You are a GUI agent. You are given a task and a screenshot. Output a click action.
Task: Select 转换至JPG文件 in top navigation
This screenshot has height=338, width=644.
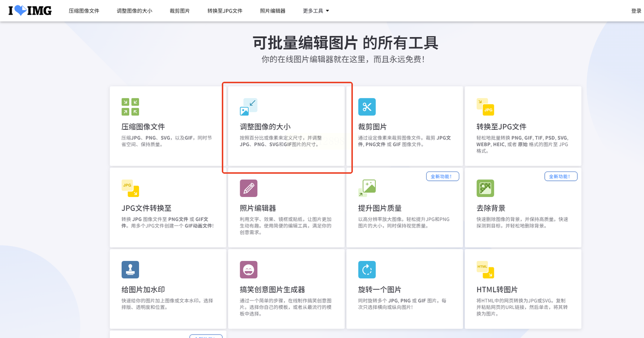coord(225,11)
